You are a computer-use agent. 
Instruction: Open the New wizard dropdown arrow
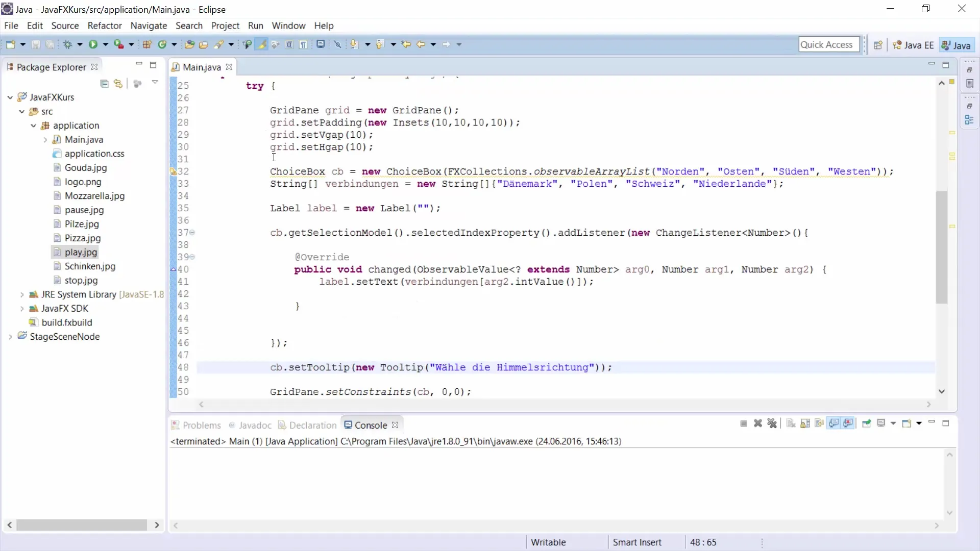click(23, 45)
